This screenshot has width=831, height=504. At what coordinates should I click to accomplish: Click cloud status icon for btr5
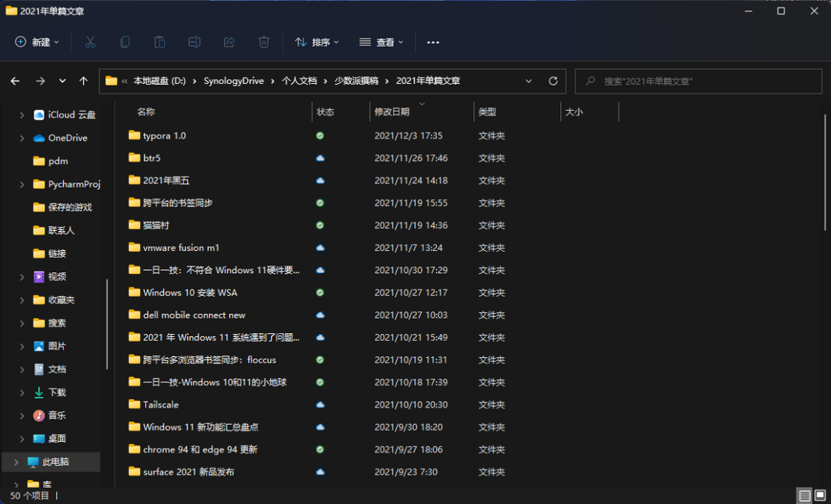point(320,158)
